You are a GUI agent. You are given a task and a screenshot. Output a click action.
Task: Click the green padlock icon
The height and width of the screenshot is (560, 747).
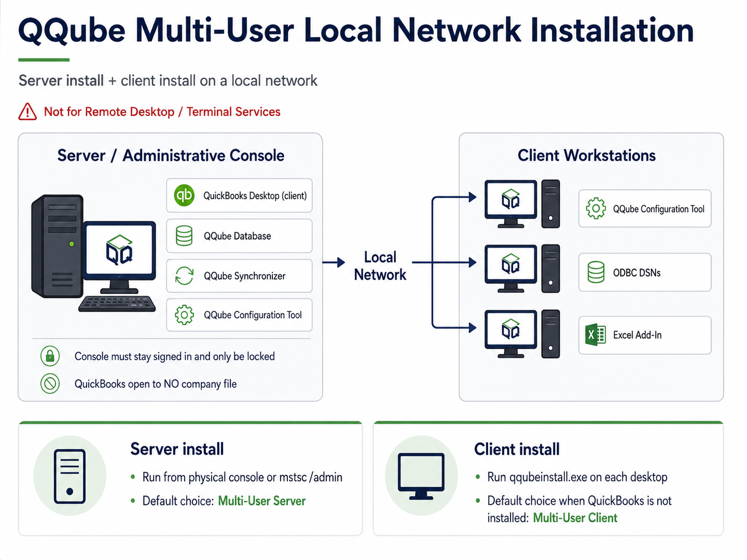tap(50, 356)
